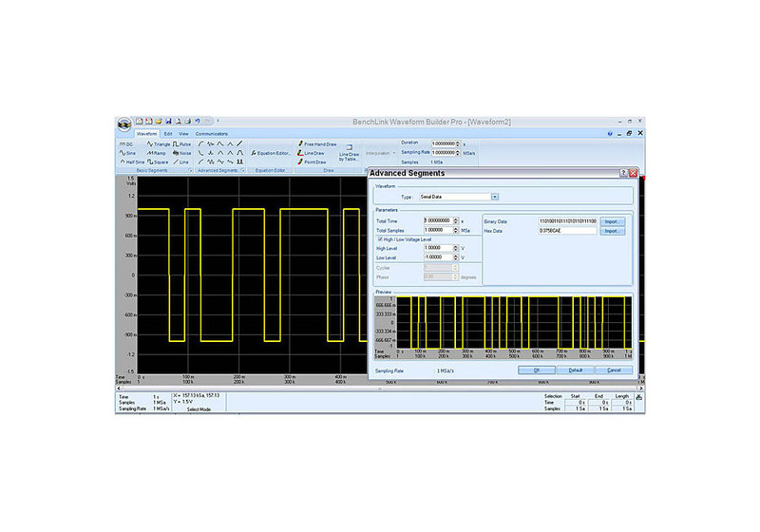This screenshot has height=532, width=760.
Task: Toggle the High / Low Voltage Level checkbox
Action: click(380, 239)
